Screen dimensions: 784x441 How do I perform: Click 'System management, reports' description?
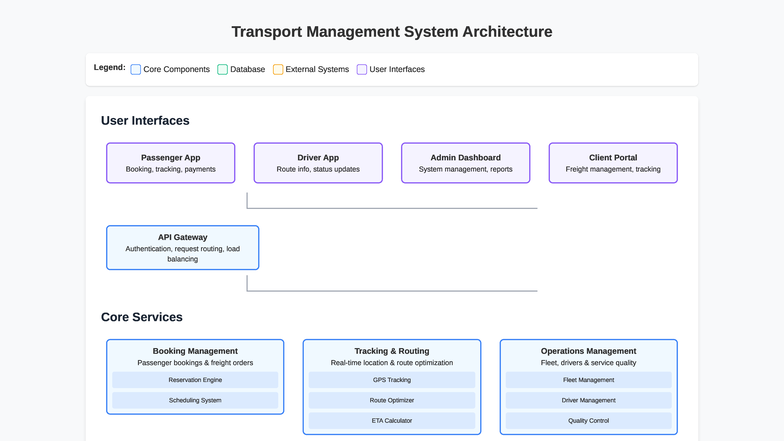coord(466,170)
